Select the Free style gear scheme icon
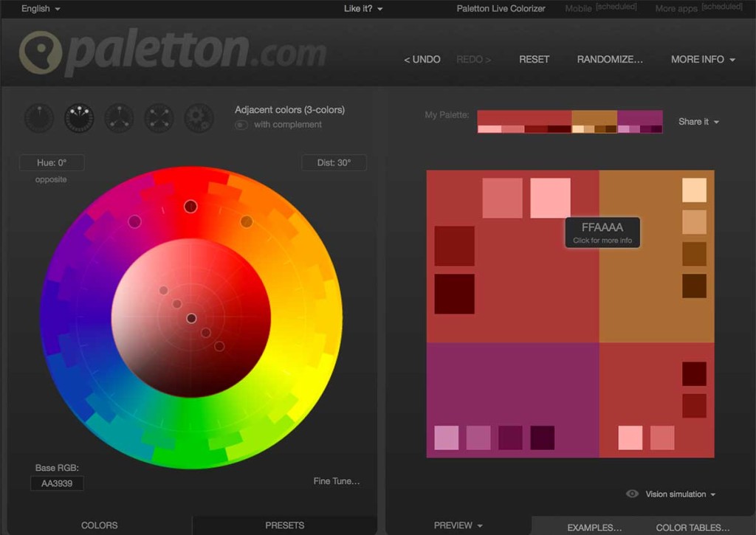The height and width of the screenshot is (535, 756). pos(199,117)
